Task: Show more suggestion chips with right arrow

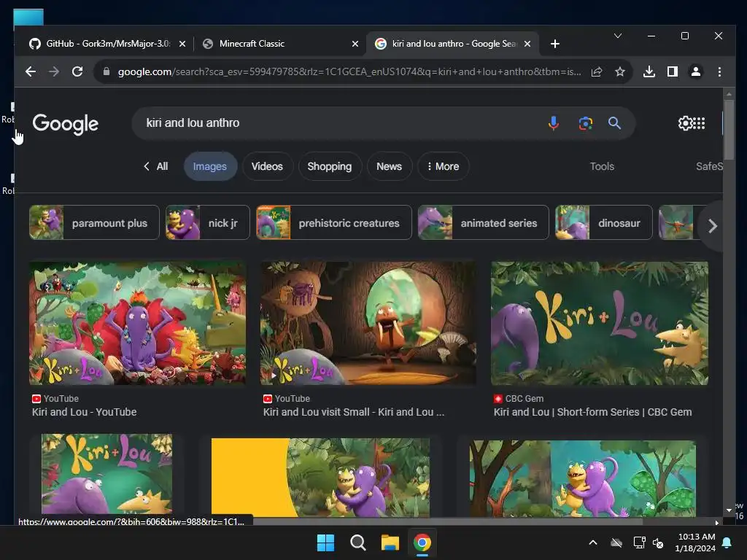Action: point(712,226)
